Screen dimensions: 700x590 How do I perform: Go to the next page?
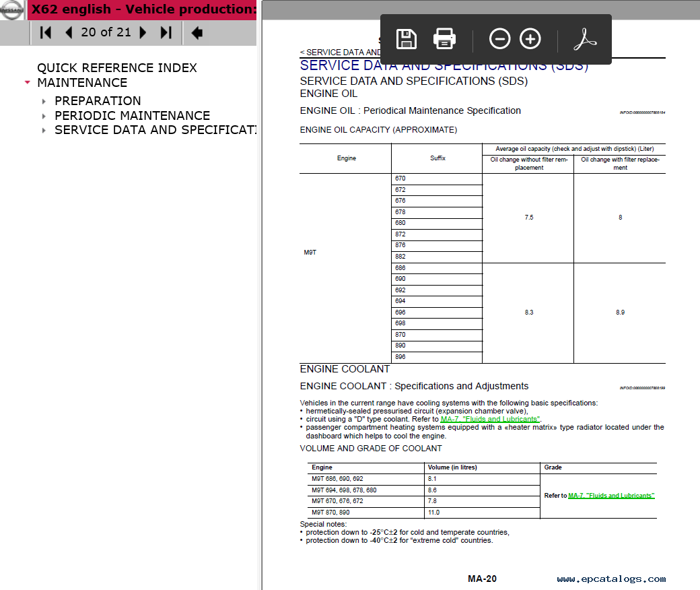(143, 32)
